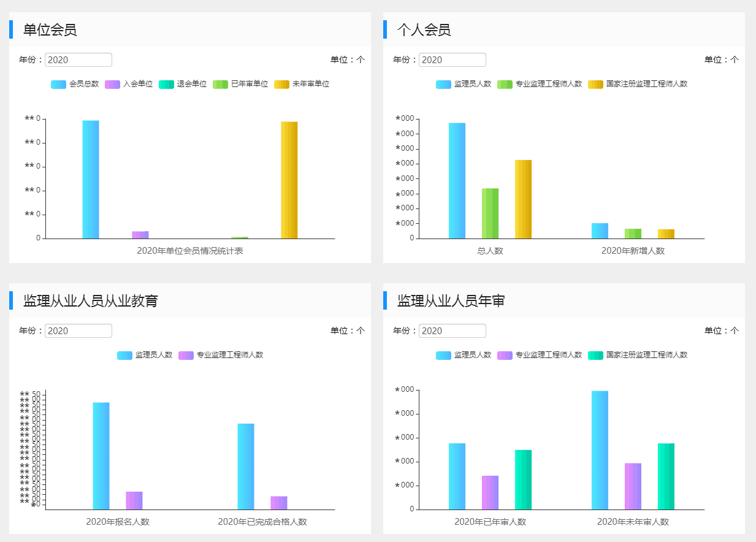Toggle 专业监理工程师人数 legend in 个人会员 chart
The width and height of the screenshot is (756, 542).
click(x=540, y=84)
